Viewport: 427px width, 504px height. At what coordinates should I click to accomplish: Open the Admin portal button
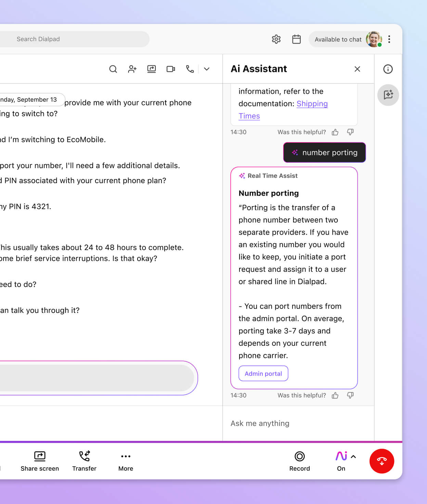(x=263, y=374)
